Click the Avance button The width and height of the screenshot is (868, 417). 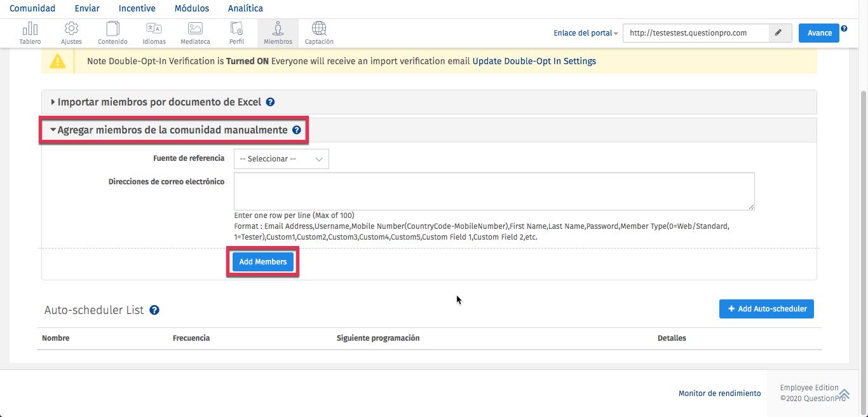pyautogui.click(x=819, y=33)
